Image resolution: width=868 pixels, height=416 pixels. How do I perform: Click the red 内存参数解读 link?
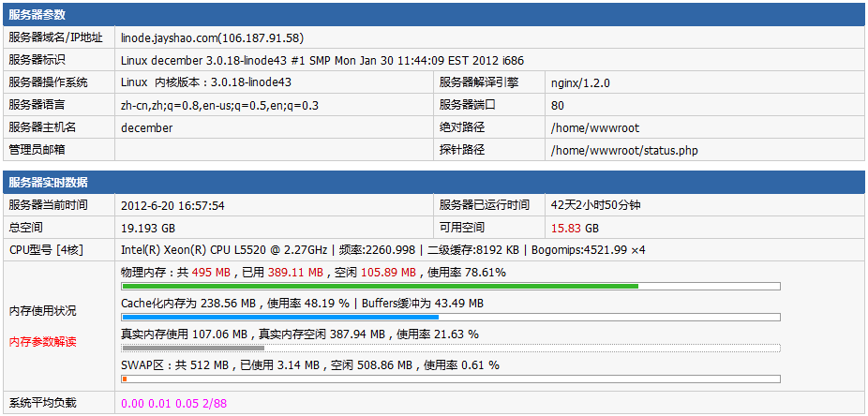click(42, 342)
